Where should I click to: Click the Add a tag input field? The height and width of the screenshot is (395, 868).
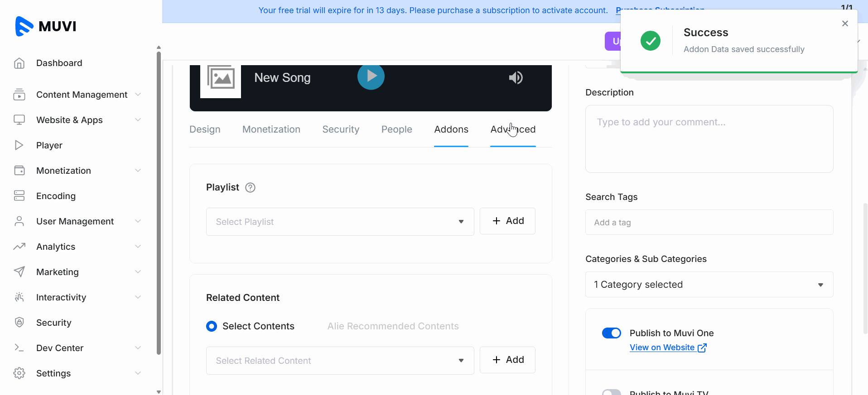[x=709, y=222]
